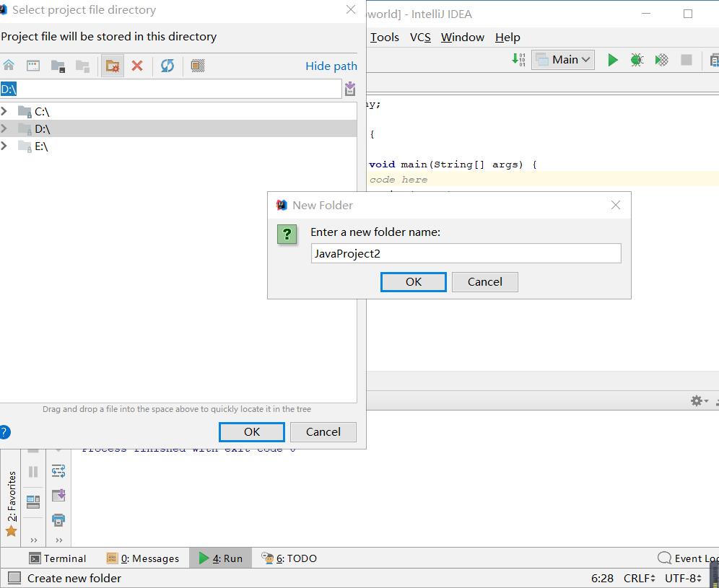
Task: Open Main run configuration dropdown
Action: tap(562, 60)
